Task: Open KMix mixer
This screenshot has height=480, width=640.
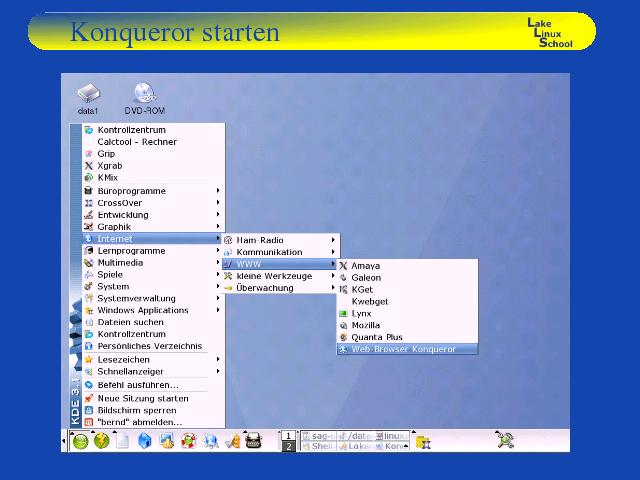Action: click(x=153, y=178)
